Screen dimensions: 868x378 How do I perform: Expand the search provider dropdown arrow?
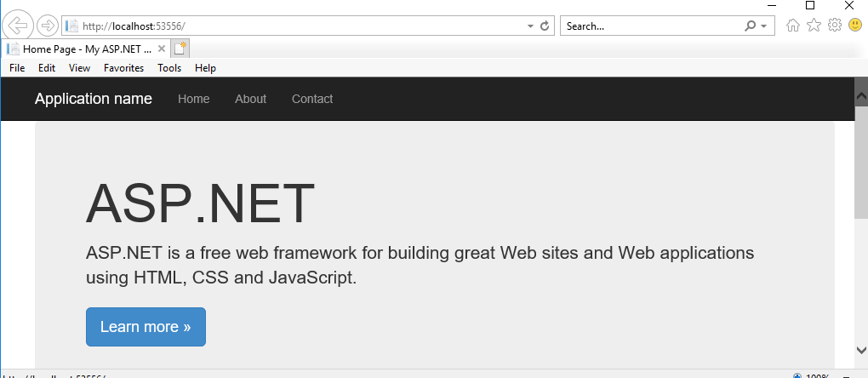(764, 26)
